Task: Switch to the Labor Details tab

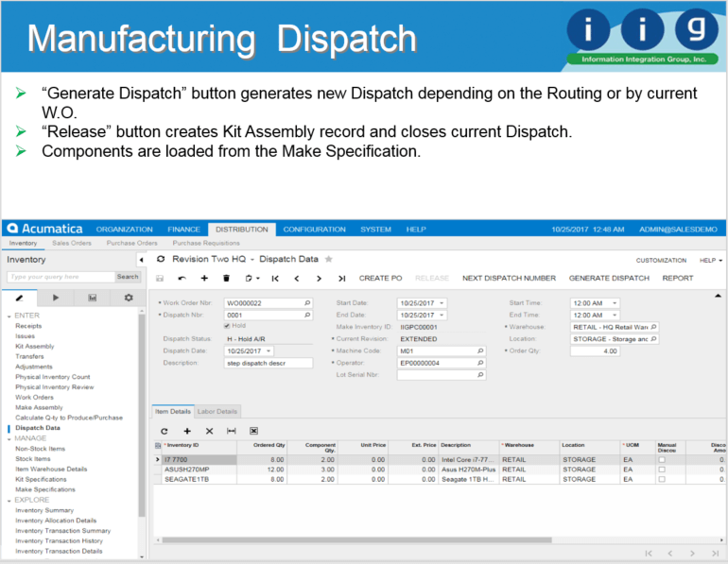Action: click(217, 411)
